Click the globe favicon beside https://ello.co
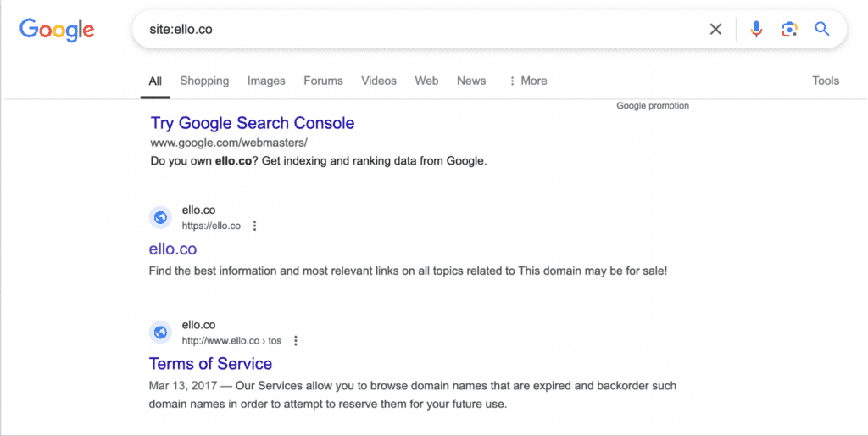This screenshot has height=436, width=868. coord(160,217)
